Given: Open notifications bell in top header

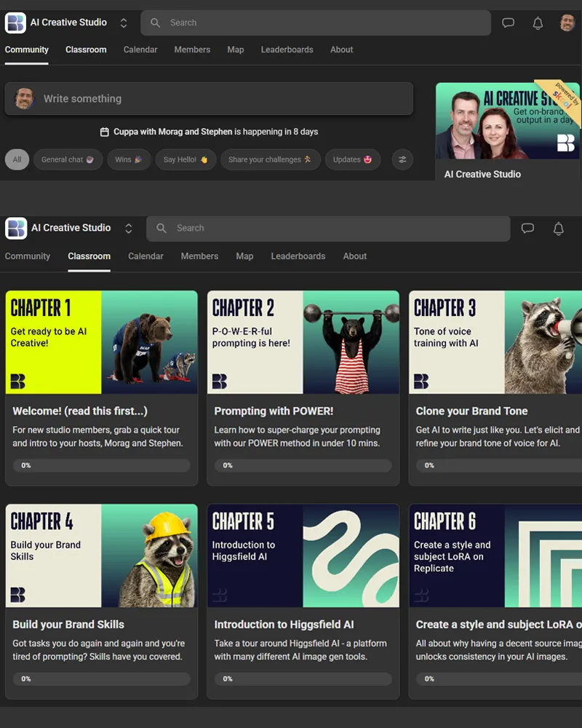Looking at the screenshot, I should click(x=538, y=23).
